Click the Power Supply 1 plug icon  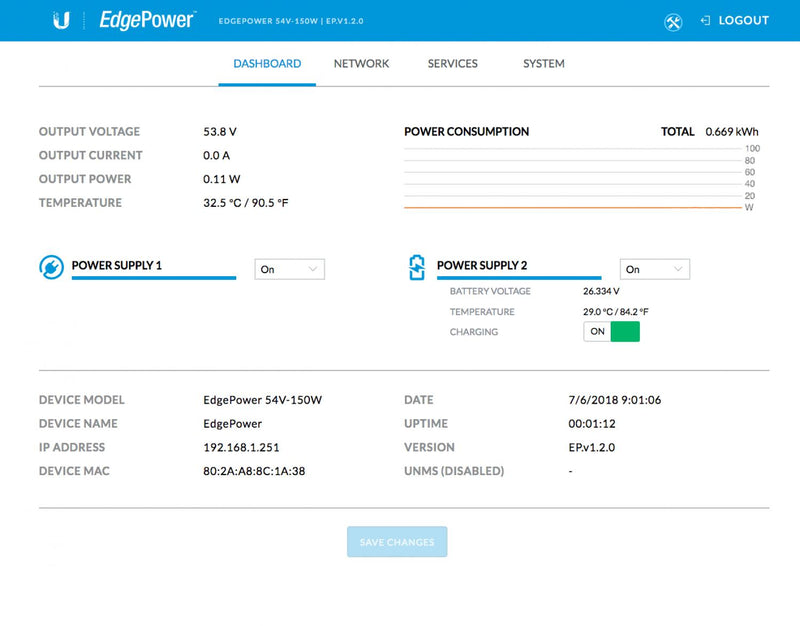tap(51, 267)
